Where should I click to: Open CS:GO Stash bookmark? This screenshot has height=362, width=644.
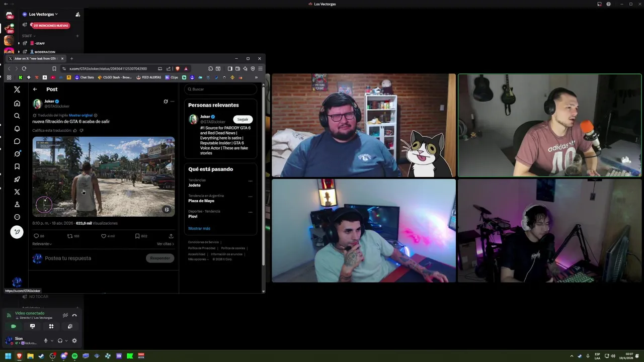pyautogui.click(x=115, y=77)
